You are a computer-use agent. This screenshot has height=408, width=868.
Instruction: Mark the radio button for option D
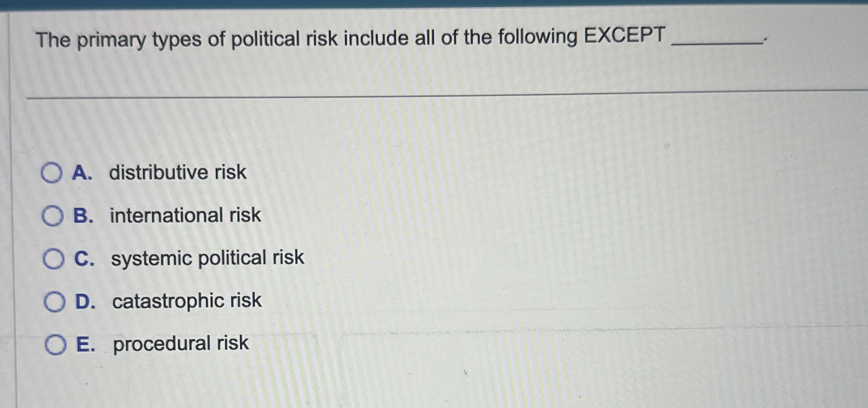point(54,302)
